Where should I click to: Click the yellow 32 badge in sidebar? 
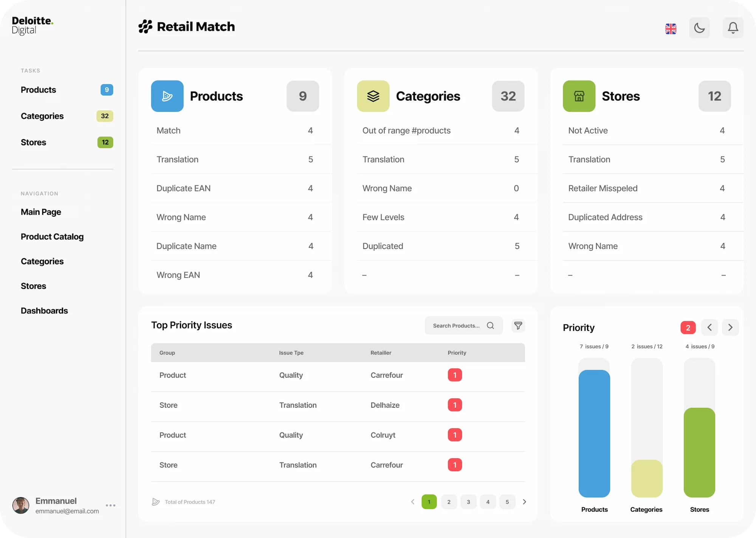point(105,116)
